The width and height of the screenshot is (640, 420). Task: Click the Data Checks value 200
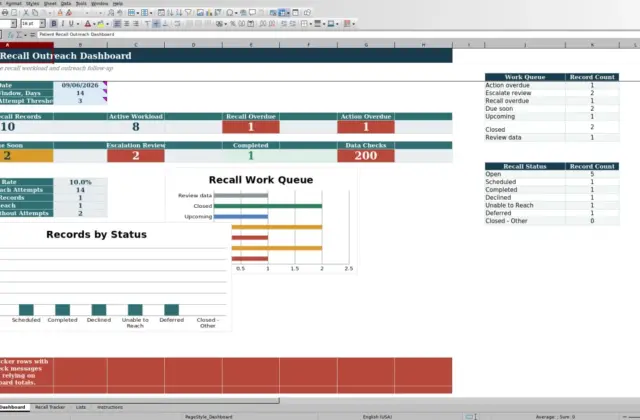[x=366, y=156]
